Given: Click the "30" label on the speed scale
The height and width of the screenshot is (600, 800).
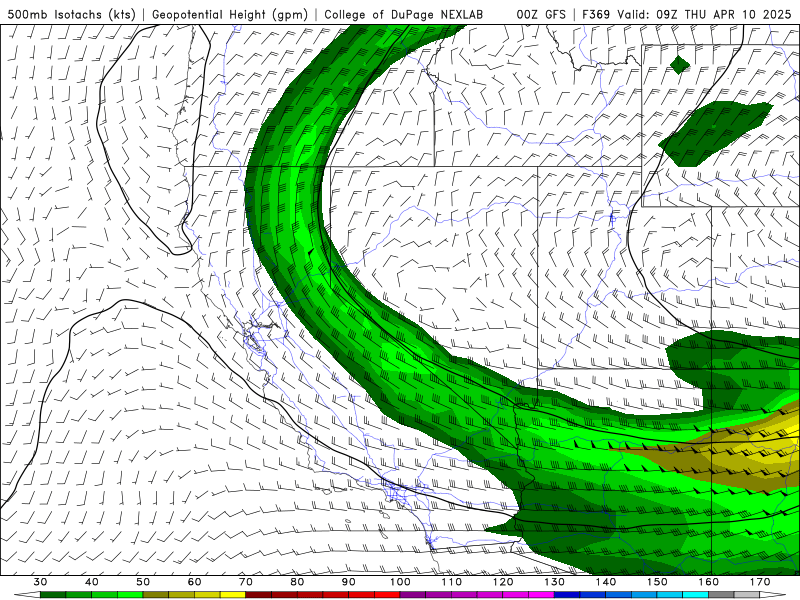Looking at the screenshot, I should tap(40, 582).
